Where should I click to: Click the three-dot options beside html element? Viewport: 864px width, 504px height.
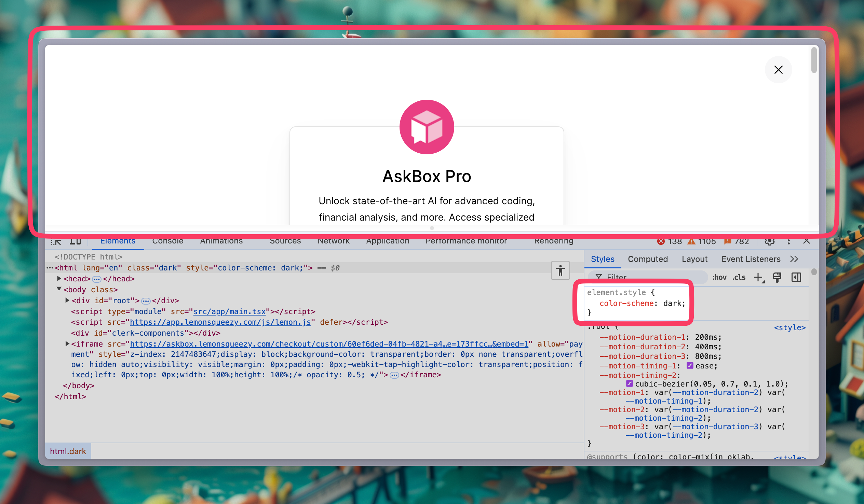pos(50,268)
